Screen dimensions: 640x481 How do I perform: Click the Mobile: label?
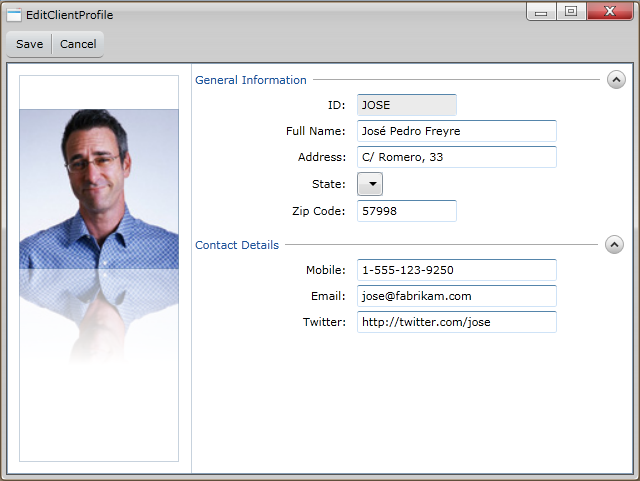pos(326,270)
